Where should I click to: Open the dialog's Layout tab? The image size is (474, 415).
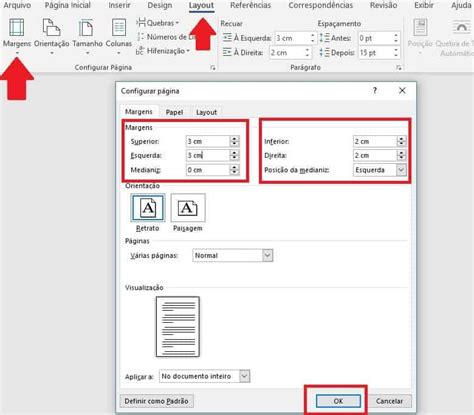(x=206, y=112)
